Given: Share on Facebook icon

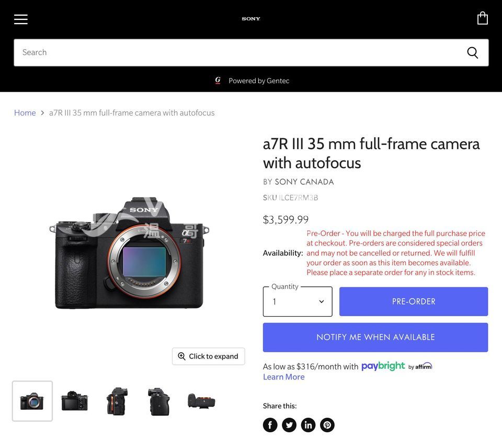Looking at the screenshot, I should click(270, 425).
